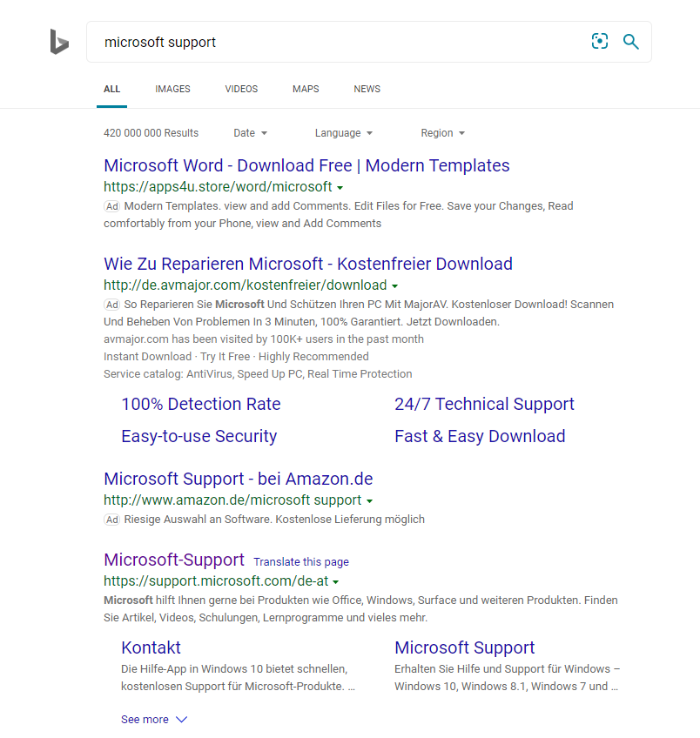Image resolution: width=700 pixels, height=738 pixels.
Task: Open the Microsoft-Support result title
Action: [x=174, y=560]
